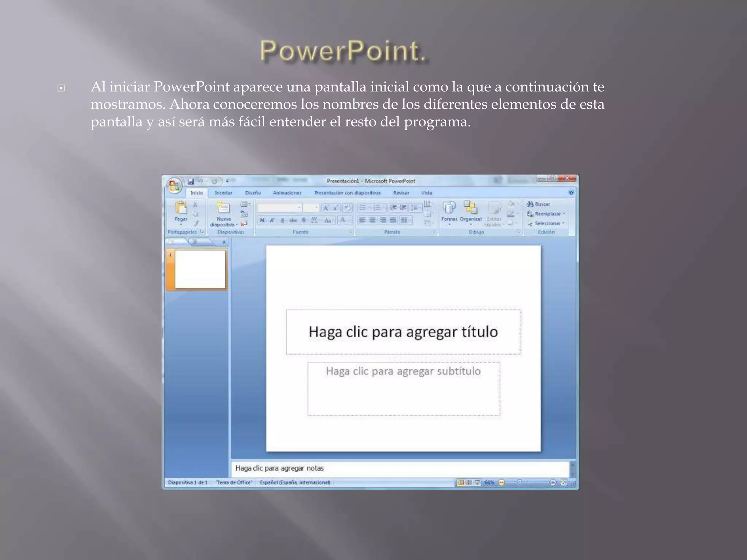Redo with the quick access toolbar icon
747x560 pixels.
(x=214, y=181)
